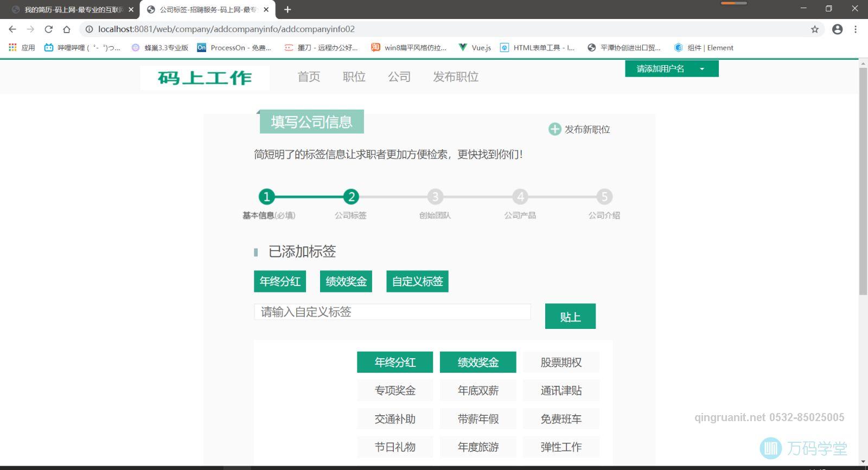Screen dimensions: 868x470
Task: Select step 3 创始团队 circle
Action: tap(435, 196)
